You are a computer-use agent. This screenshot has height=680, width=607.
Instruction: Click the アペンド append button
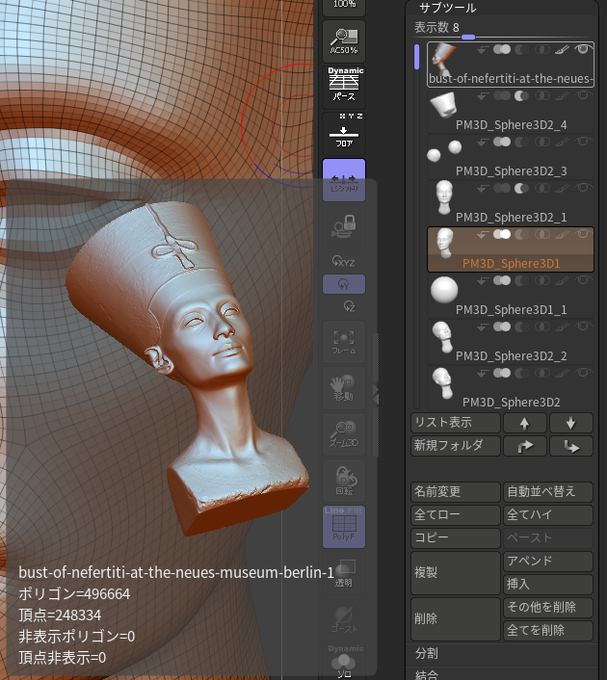548,562
